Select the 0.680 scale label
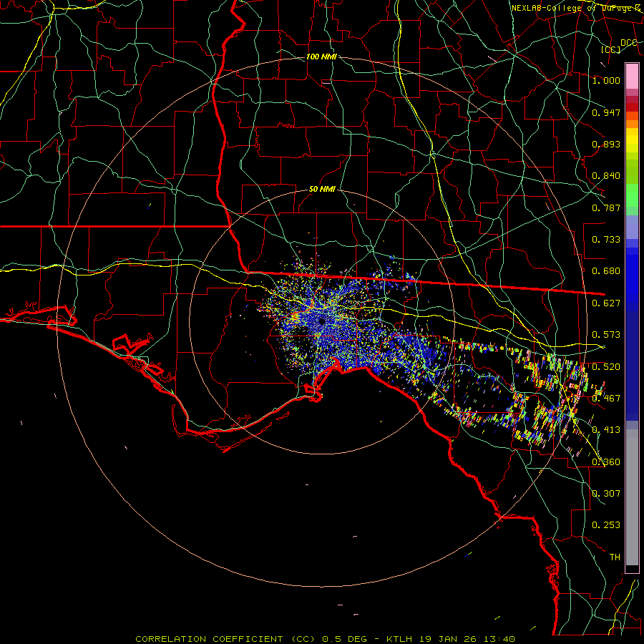This screenshot has width=644, height=644. [606, 271]
